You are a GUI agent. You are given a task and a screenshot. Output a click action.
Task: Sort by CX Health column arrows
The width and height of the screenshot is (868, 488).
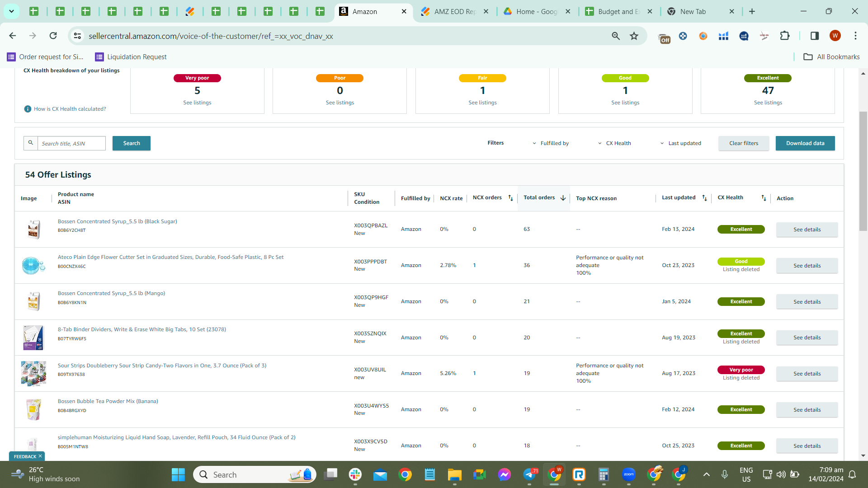coord(764,198)
